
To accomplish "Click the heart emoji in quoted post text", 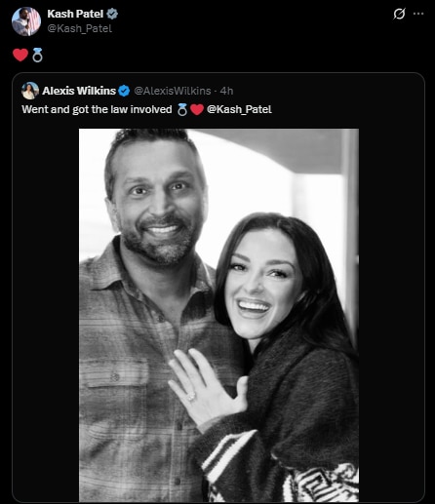I will tap(197, 109).
